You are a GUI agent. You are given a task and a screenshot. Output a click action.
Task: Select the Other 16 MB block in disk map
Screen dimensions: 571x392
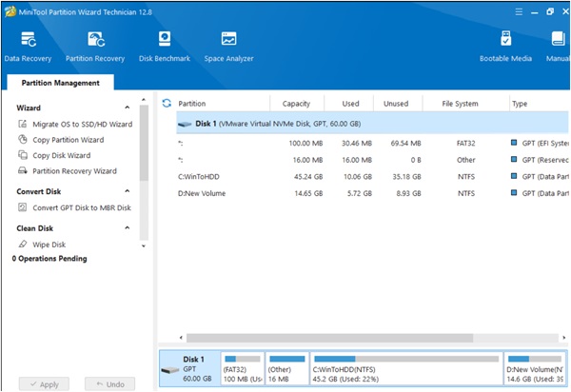[x=287, y=368]
